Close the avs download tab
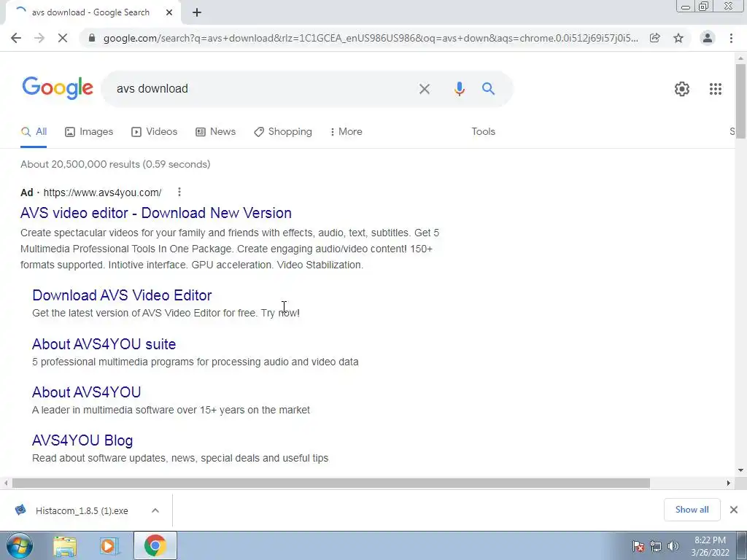Screen dimensions: 747x560 coord(169,12)
